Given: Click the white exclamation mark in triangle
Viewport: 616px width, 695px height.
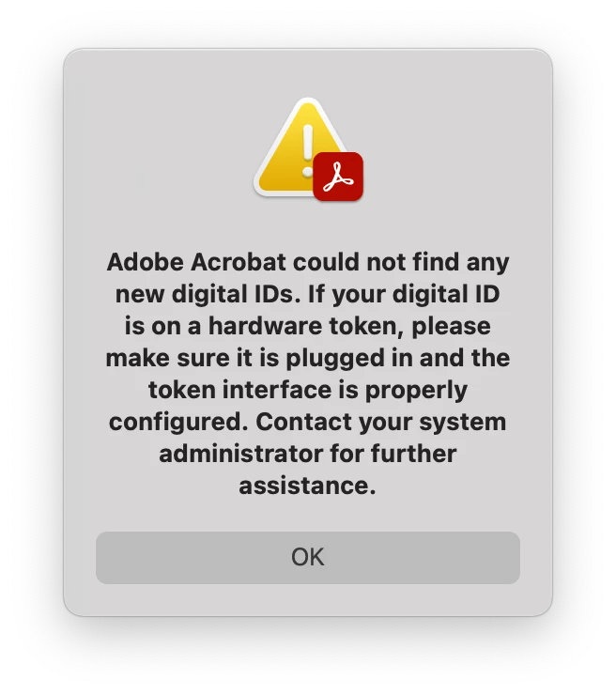Looking at the screenshot, I should (308, 150).
